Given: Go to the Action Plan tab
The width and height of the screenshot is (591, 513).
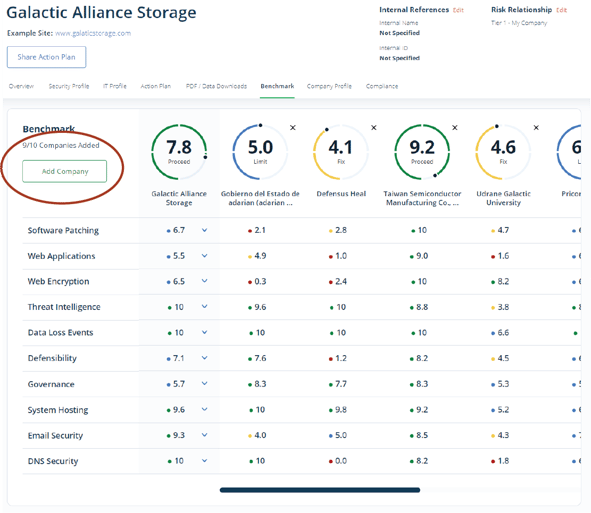Looking at the screenshot, I should coord(156,86).
